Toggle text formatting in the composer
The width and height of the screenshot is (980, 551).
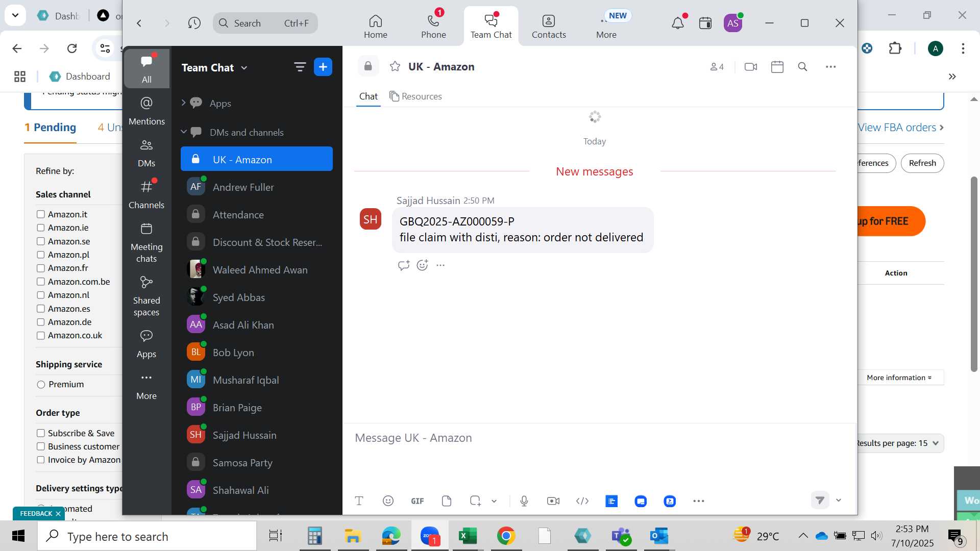point(359,501)
